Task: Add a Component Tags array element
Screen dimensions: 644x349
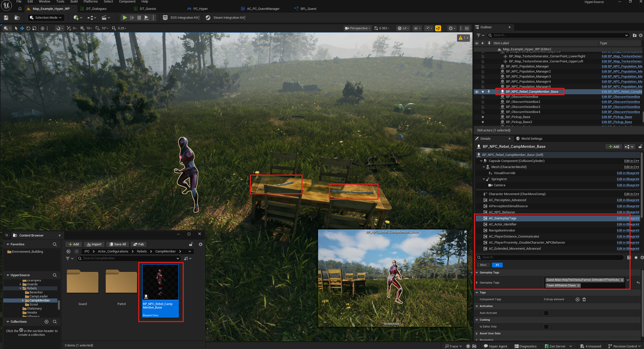Action: point(577,299)
